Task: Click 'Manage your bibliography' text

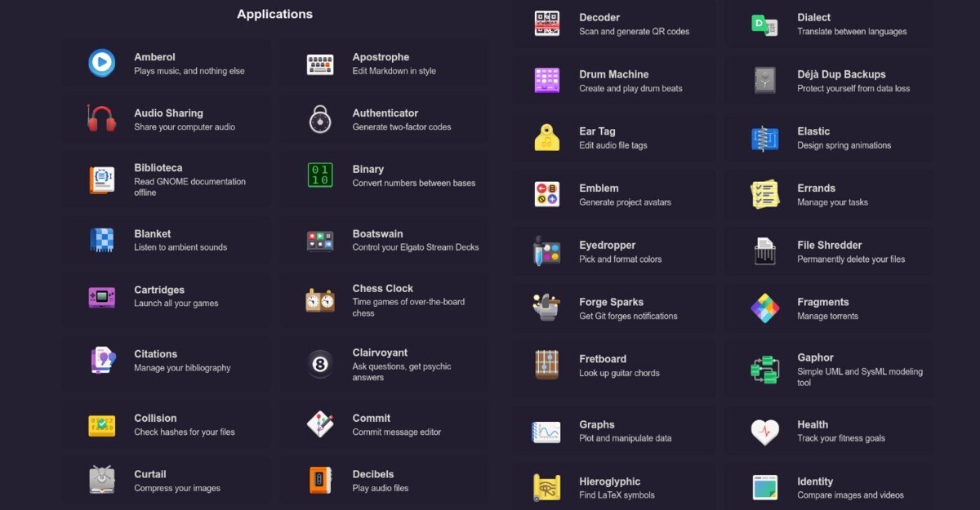Action: pyautogui.click(x=183, y=368)
